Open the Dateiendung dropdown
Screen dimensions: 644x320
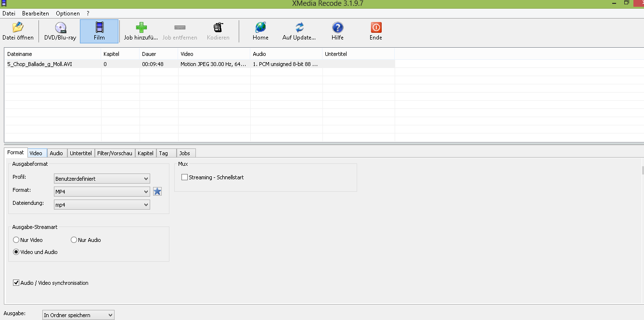tap(102, 204)
